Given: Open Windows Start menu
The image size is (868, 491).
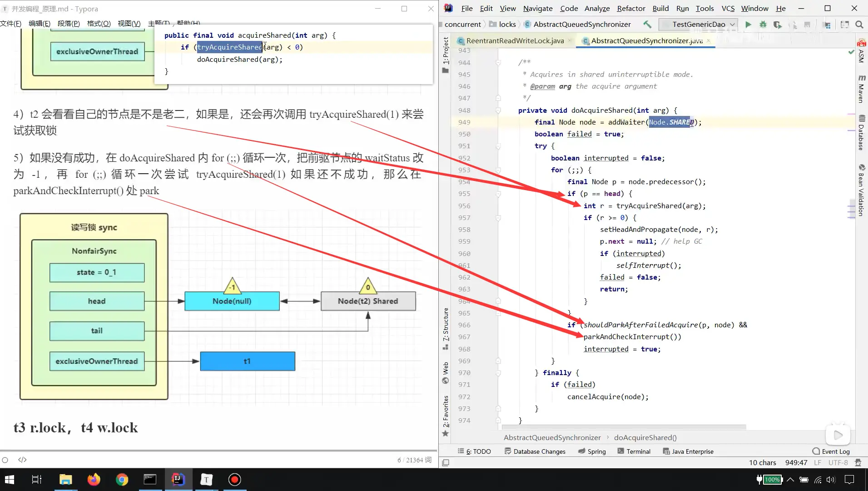Looking at the screenshot, I should [x=10, y=479].
